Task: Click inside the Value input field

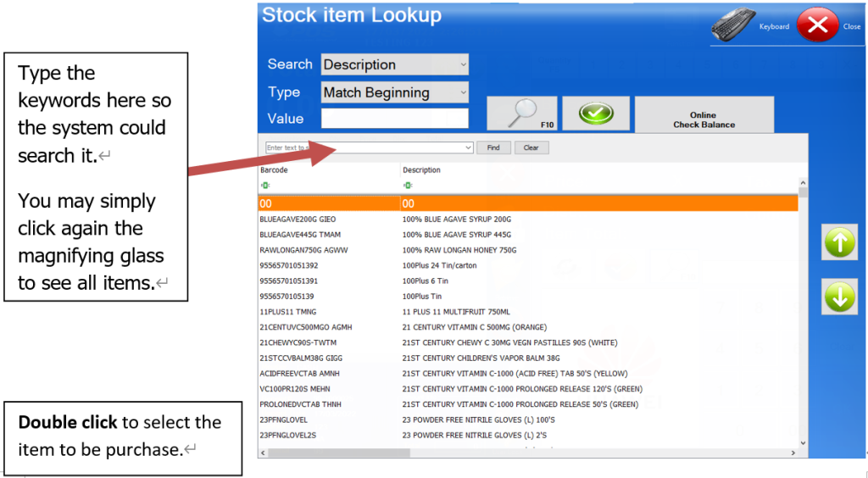Action: click(394, 119)
